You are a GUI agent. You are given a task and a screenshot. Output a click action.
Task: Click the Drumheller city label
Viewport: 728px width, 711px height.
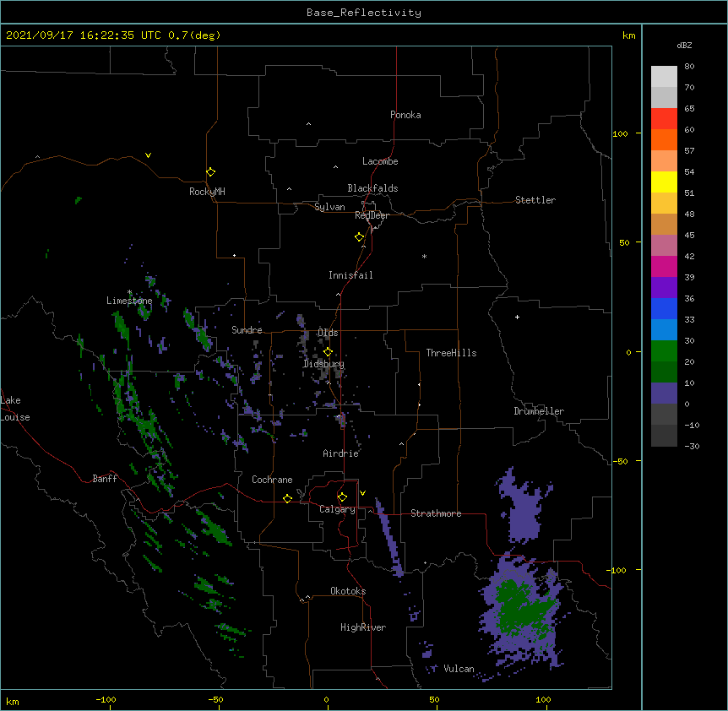[539, 411]
